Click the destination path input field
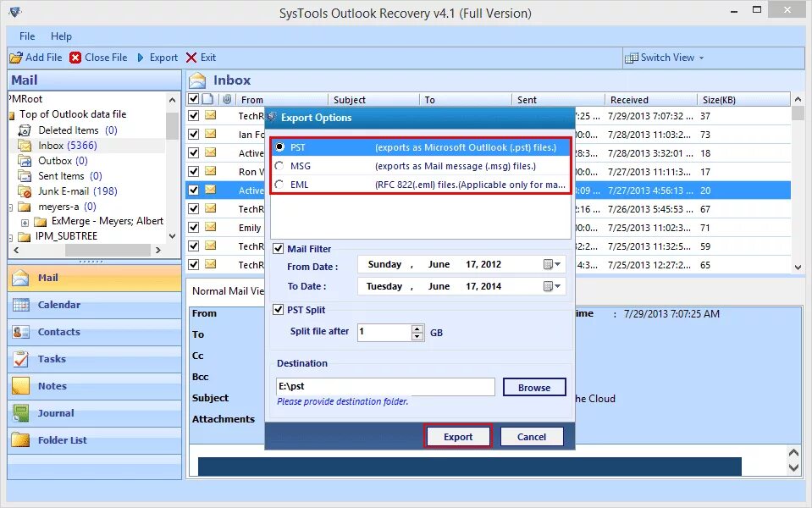Viewport: 812px width, 508px height. [385, 386]
